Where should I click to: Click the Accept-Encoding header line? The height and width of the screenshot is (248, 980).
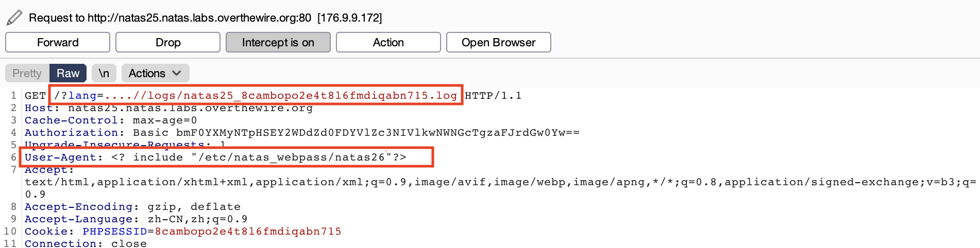(x=132, y=207)
